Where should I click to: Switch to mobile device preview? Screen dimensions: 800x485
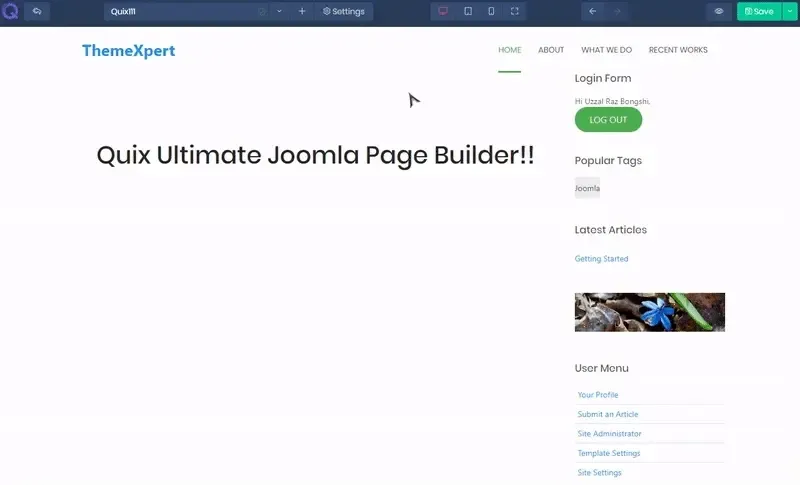(x=491, y=11)
